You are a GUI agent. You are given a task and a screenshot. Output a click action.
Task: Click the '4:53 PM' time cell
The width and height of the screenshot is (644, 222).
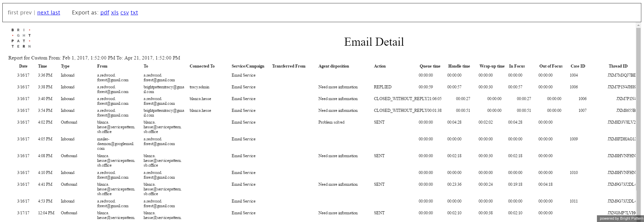click(45, 201)
